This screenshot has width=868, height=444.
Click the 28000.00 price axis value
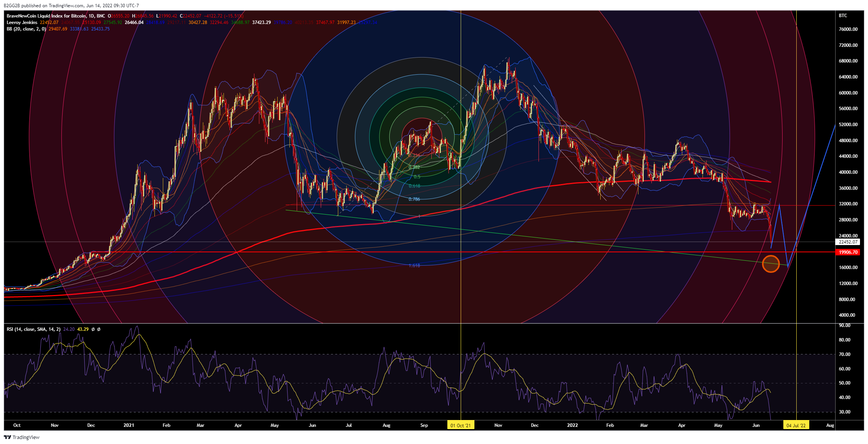click(848, 220)
